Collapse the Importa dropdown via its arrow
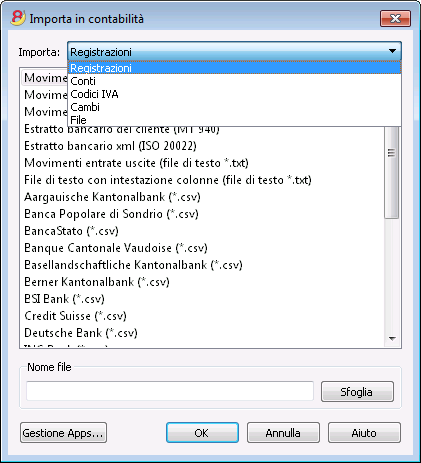The image size is (421, 463). (392, 51)
